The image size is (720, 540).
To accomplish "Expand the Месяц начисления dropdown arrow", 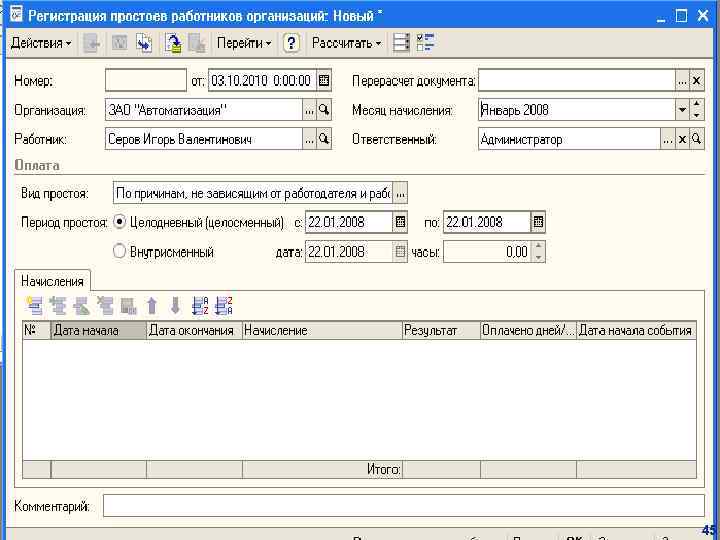I will [682, 110].
